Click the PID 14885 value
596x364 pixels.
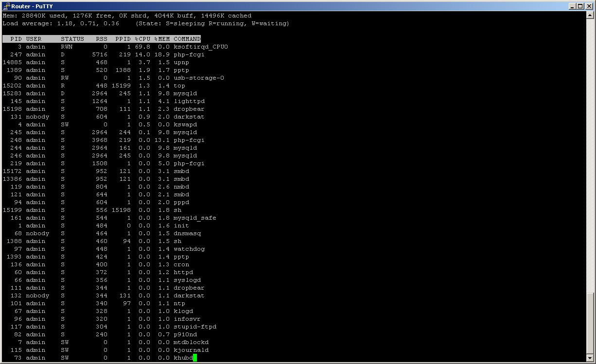pyautogui.click(x=12, y=62)
